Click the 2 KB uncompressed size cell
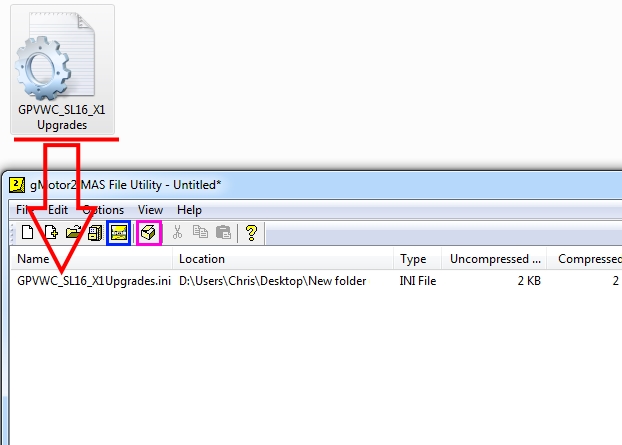Viewport: 622px width, 445px height. click(529, 281)
